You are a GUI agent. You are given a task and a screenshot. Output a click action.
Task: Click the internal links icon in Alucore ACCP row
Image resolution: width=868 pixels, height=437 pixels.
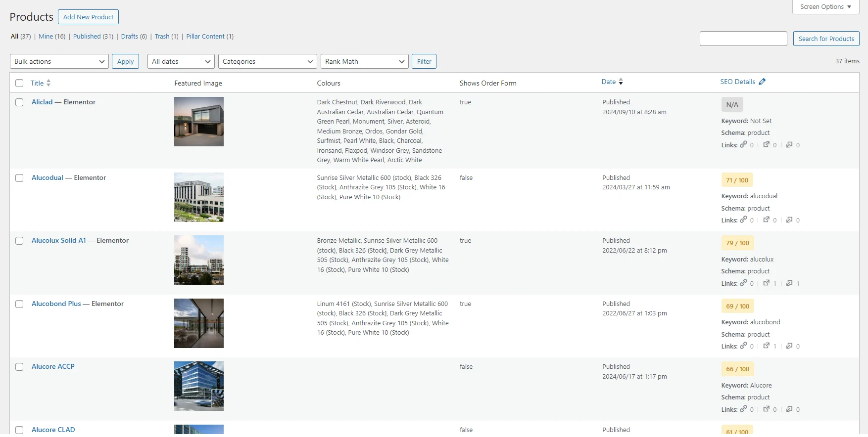[743, 409]
